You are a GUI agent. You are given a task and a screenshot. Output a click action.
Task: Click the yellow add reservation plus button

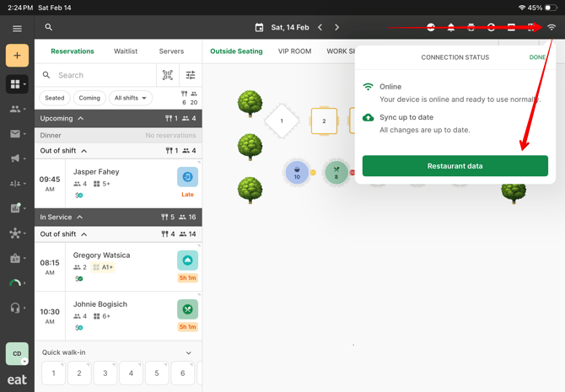17,56
